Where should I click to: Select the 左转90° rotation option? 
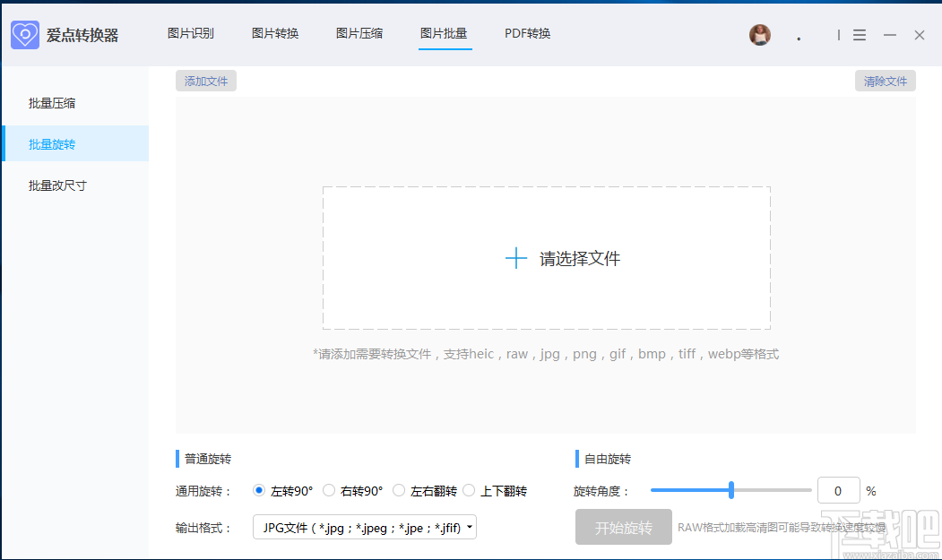point(259,490)
